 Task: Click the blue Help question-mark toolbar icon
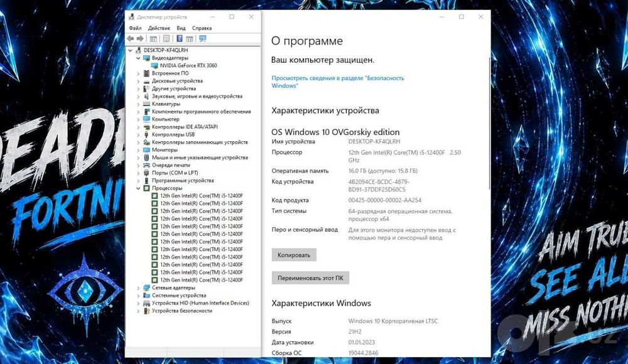click(180, 38)
